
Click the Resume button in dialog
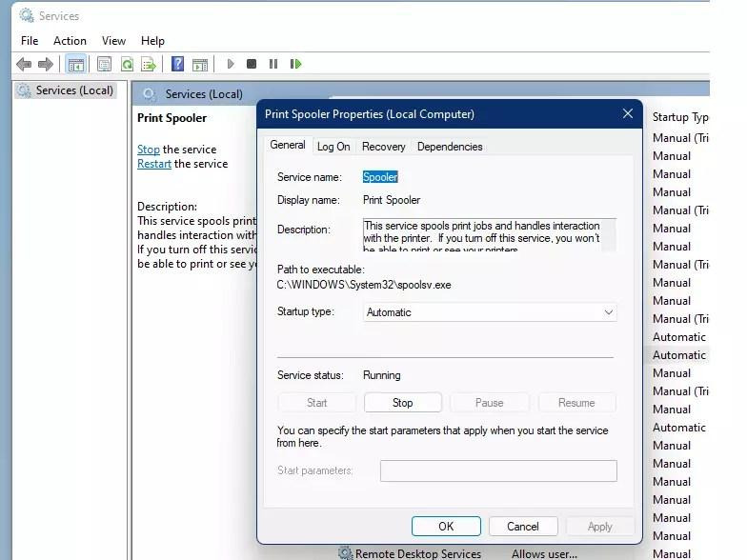(576, 403)
